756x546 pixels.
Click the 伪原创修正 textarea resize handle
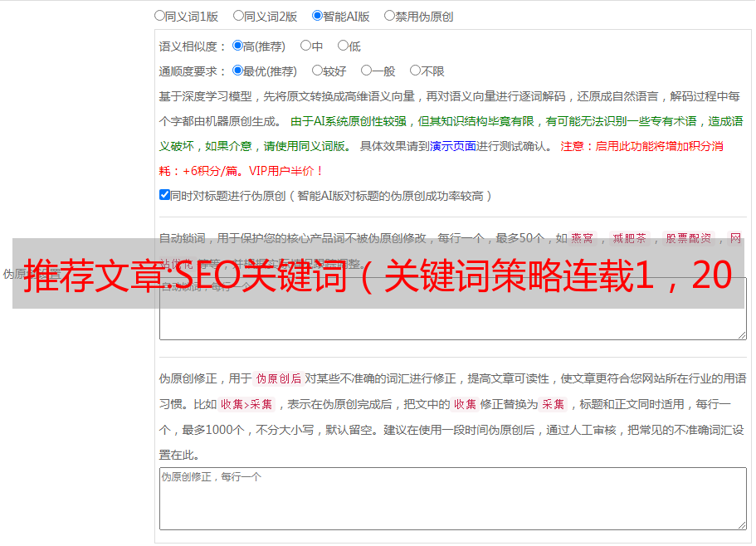tap(742, 525)
